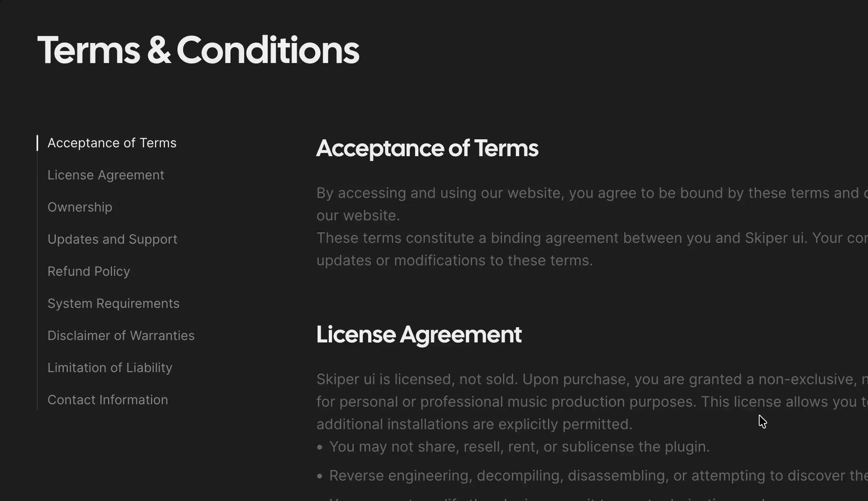Click the Terms & Conditions page title
Screen dimensions: 868x501
198,50
